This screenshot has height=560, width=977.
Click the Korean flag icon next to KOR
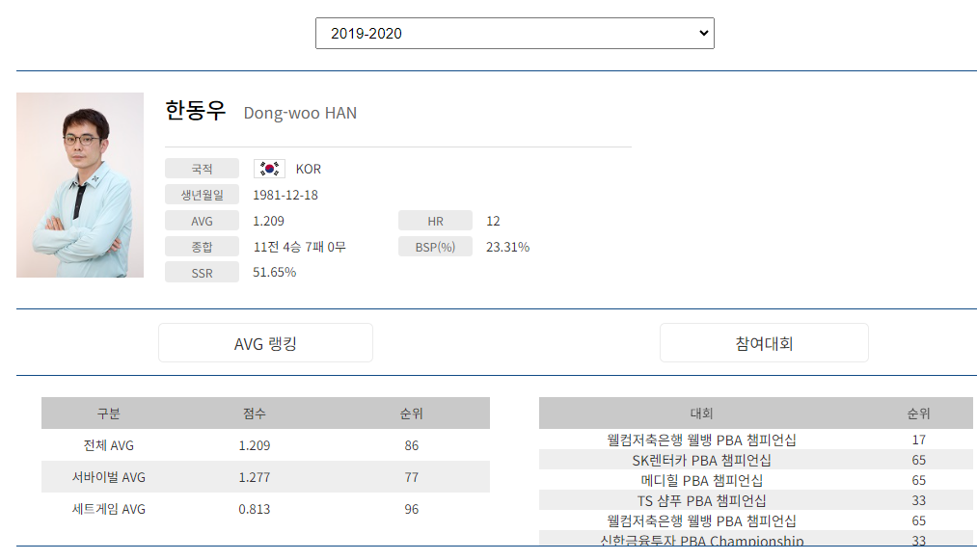268,168
